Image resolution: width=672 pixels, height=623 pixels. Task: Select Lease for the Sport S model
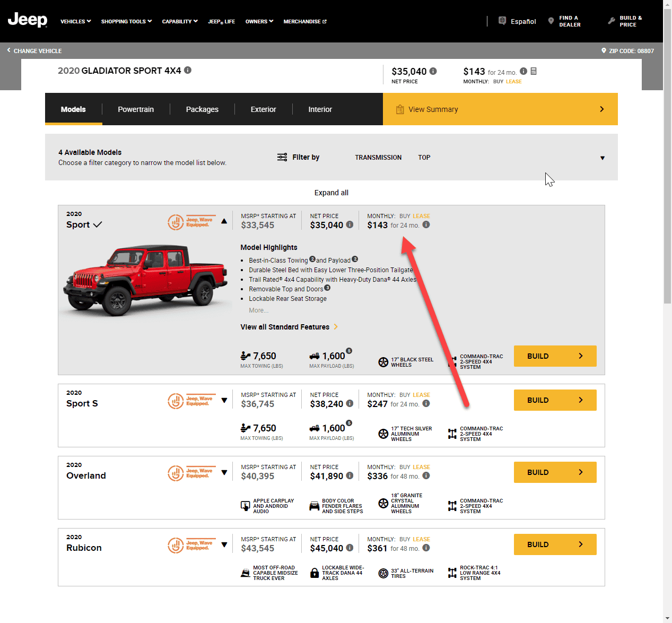tap(422, 395)
